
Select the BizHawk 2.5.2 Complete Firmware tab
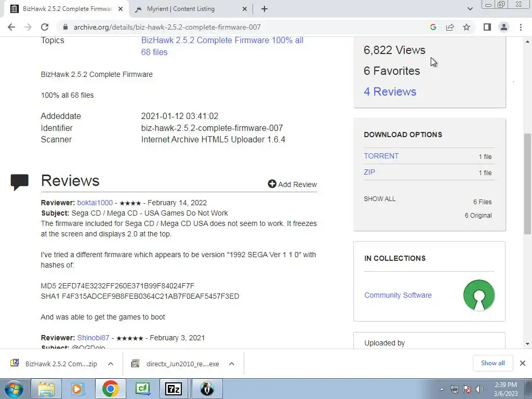pos(66,9)
